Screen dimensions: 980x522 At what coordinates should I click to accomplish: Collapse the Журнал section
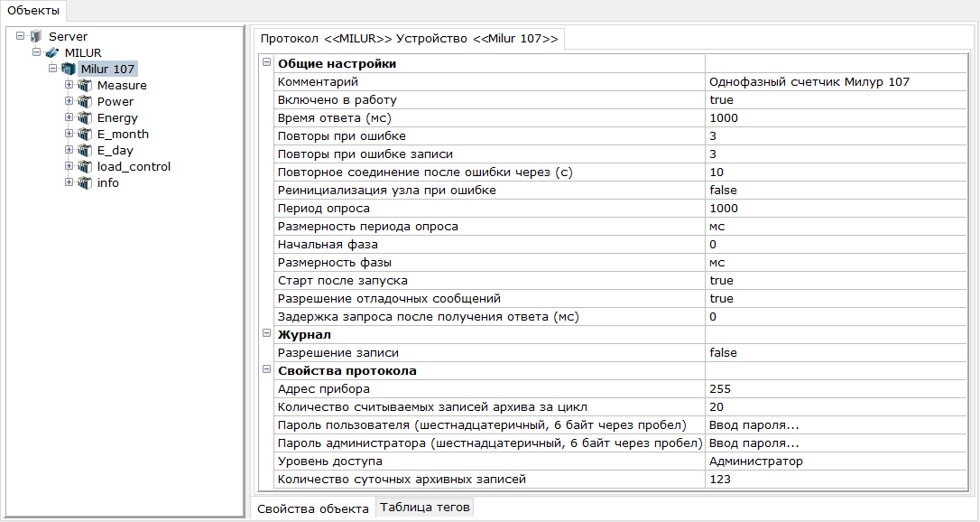[x=267, y=333]
